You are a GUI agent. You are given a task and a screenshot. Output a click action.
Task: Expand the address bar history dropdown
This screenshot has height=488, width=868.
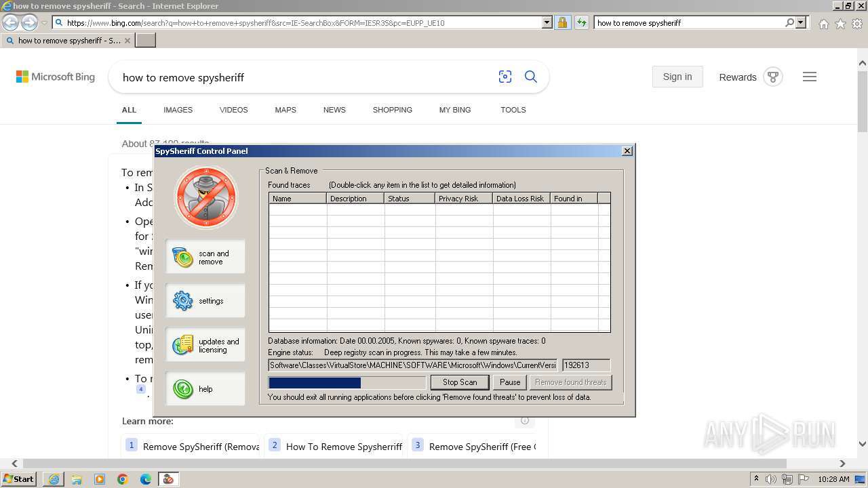coord(547,22)
